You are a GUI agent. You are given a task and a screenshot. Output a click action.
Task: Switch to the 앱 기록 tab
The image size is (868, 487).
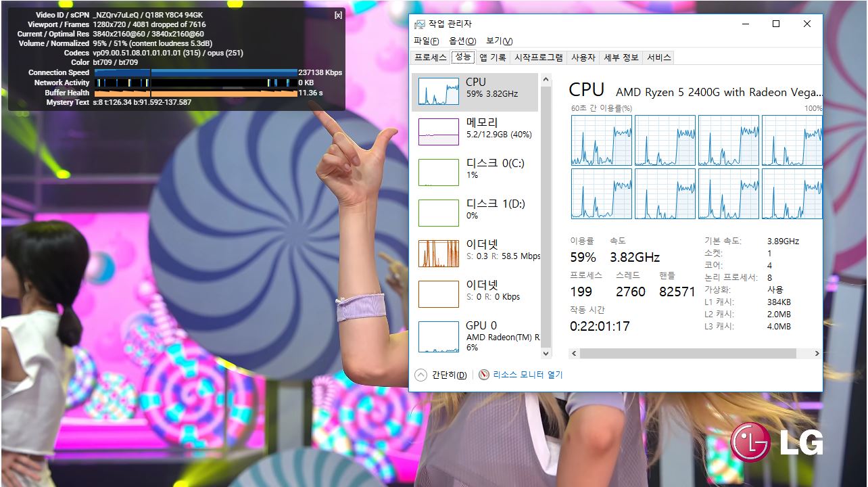click(x=493, y=57)
